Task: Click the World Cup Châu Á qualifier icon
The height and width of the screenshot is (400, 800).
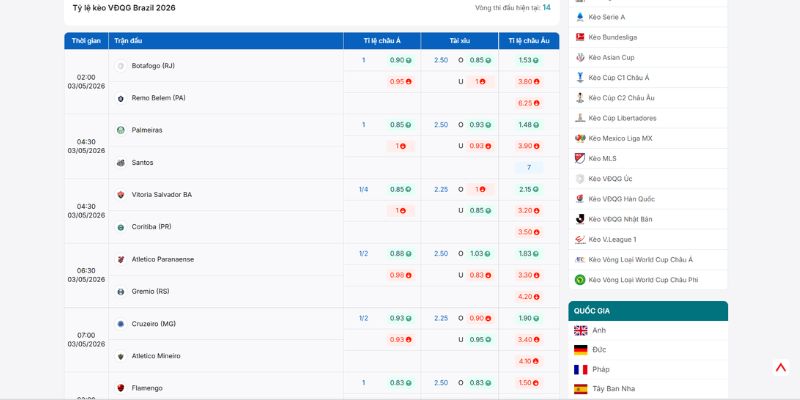Action: [x=580, y=260]
